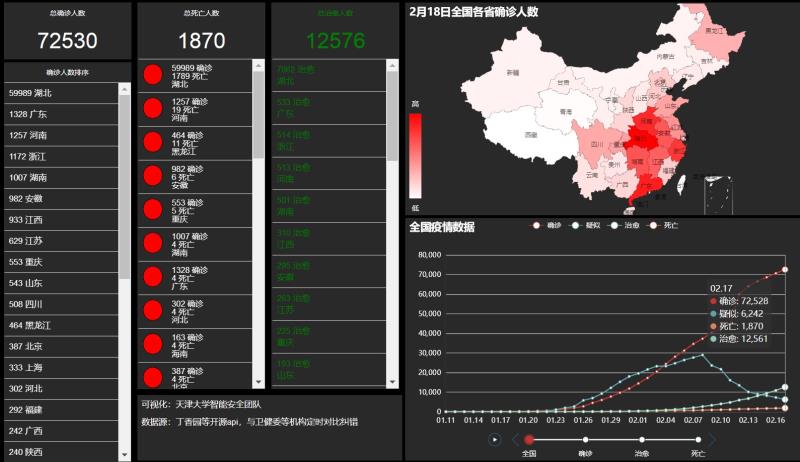The width and height of the screenshot is (800, 462).
Task: Click scroll-down arrow of the 确诊人数排序 list
Action: (x=124, y=454)
